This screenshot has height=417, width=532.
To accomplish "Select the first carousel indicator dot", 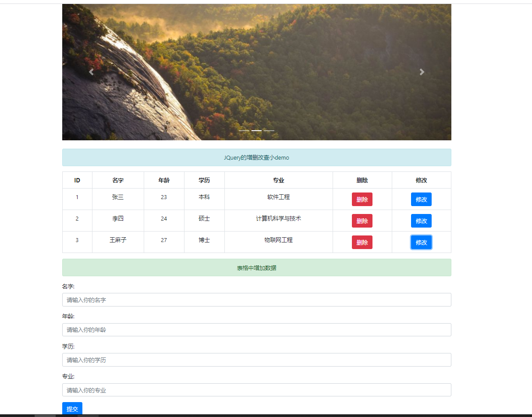I will click(245, 130).
